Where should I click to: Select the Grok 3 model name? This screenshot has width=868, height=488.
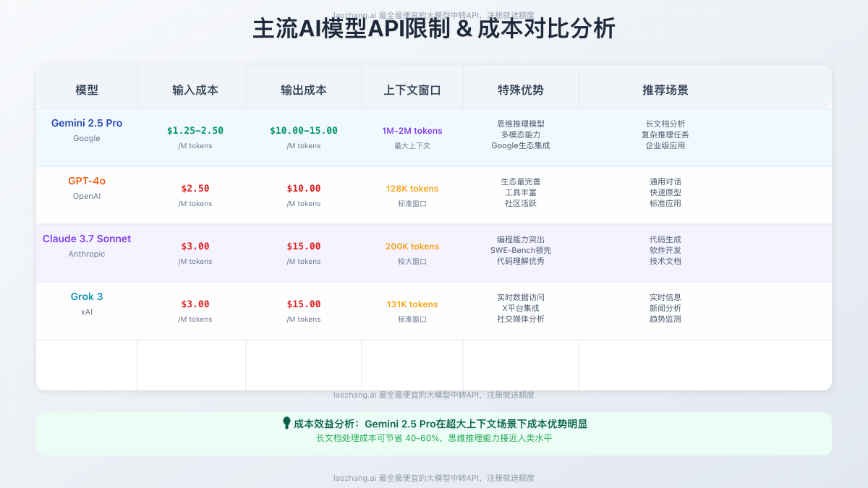(87, 296)
